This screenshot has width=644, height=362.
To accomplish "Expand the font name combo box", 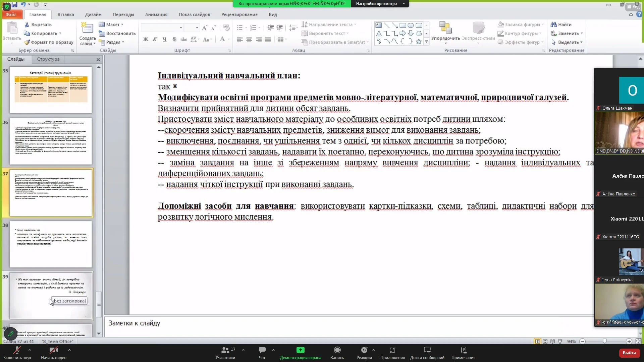I will tap(181, 27).
